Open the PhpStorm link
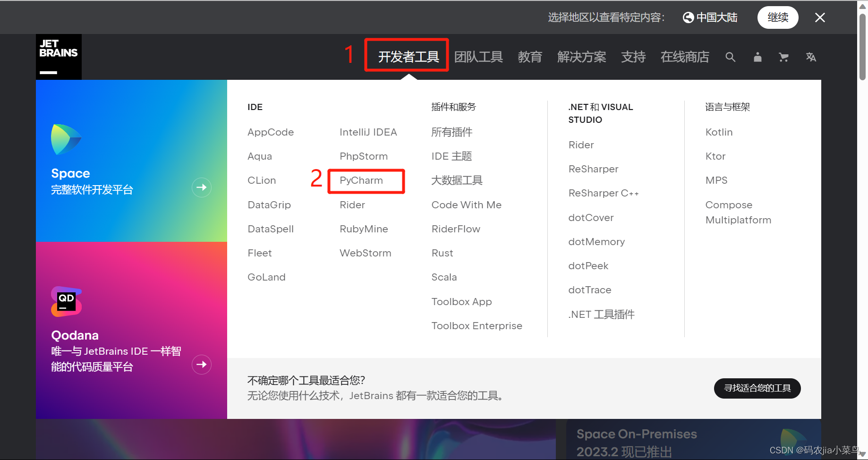The image size is (868, 460). pyautogui.click(x=364, y=156)
